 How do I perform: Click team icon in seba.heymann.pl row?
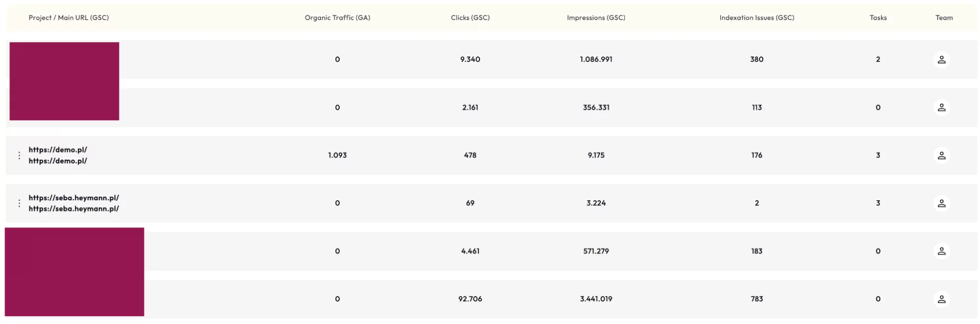[x=941, y=203]
